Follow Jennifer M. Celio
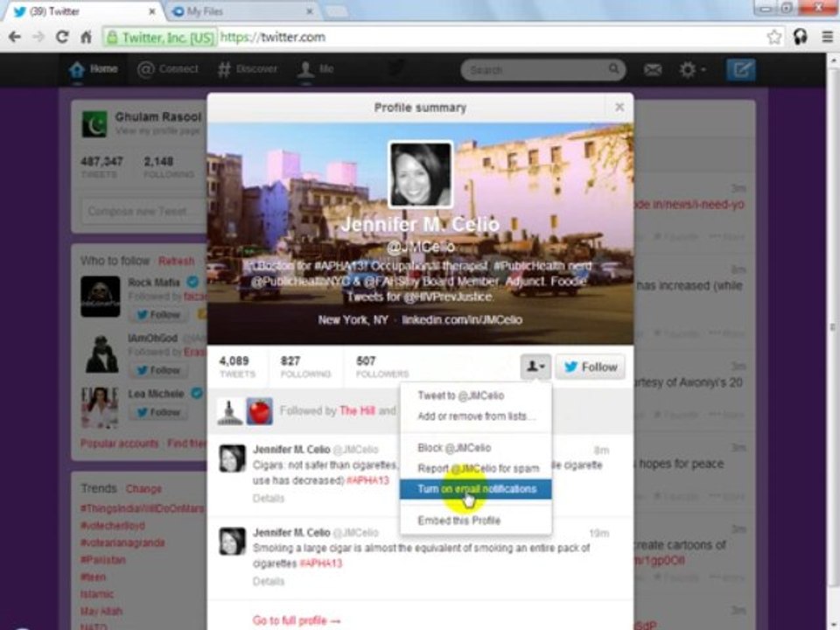The height and width of the screenshot is (630, 840). click(x=591, y=367)
